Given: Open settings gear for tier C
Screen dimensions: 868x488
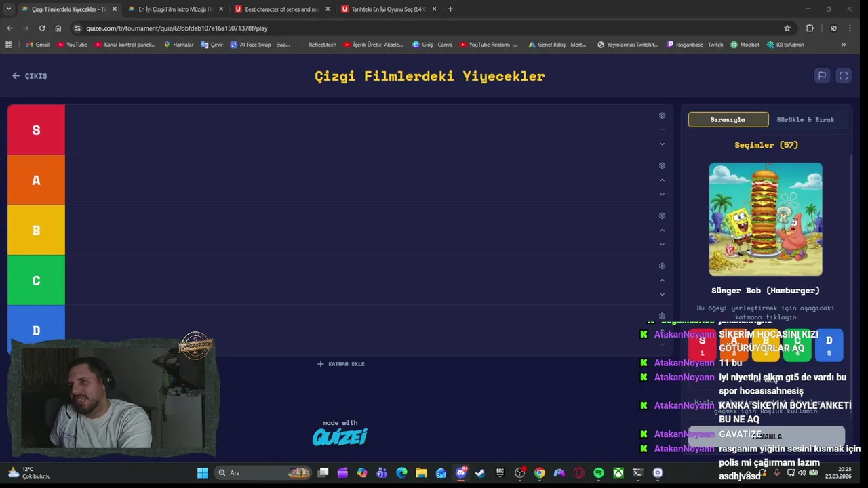Looking at the screenshot, I should coord(662,266).
